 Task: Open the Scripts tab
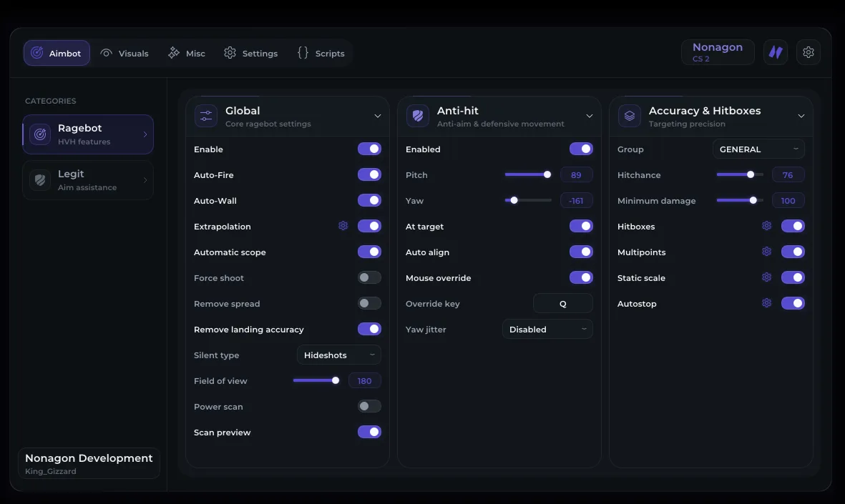321,53
